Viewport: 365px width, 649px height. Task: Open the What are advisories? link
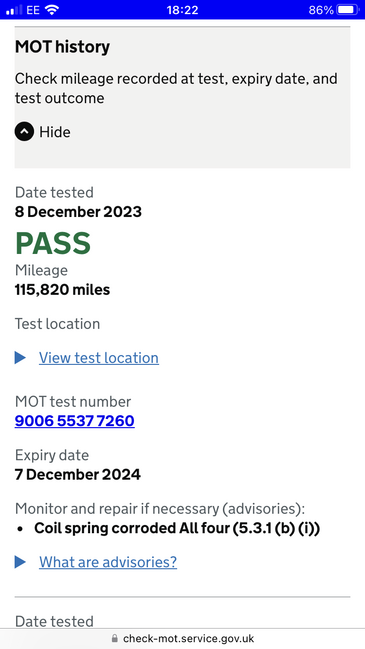pos(108,562)
